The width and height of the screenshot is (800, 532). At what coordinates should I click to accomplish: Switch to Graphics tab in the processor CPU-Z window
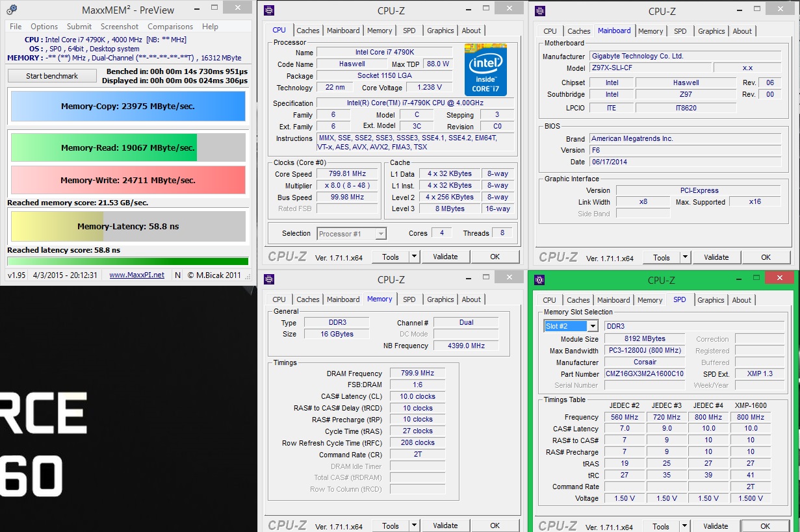[441, 31]
